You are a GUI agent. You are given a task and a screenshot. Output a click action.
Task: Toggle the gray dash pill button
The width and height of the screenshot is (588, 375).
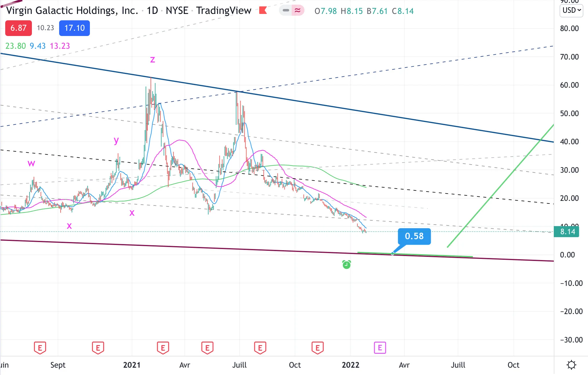pyautogui.click(x=286, y=10)
